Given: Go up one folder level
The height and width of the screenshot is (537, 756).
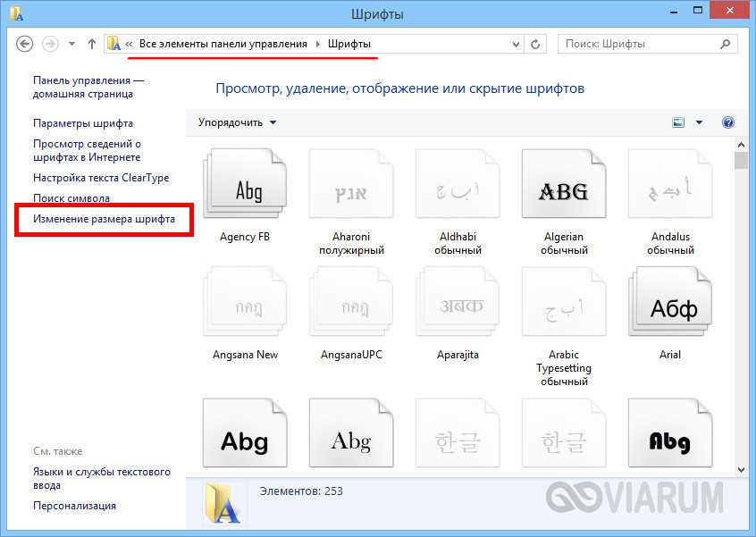Looking at the screenshot, I should click(92, 44).
